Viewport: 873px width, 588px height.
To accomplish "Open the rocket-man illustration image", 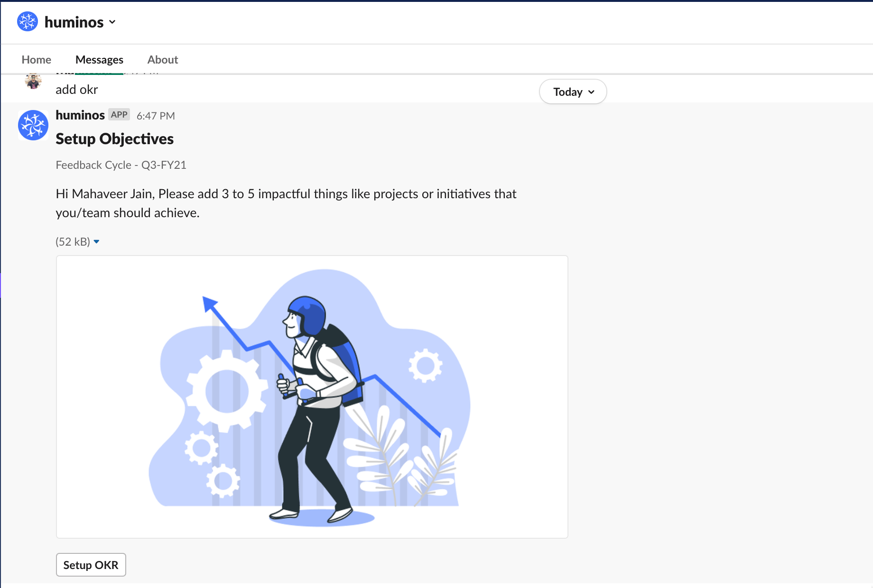I will click(x=312, y=397).
